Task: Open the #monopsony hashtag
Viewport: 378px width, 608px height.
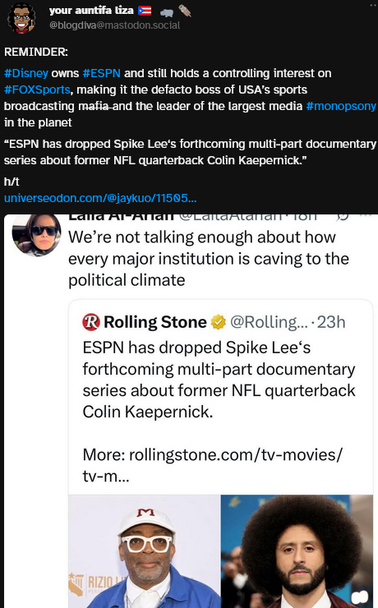Action: [341, 106]
